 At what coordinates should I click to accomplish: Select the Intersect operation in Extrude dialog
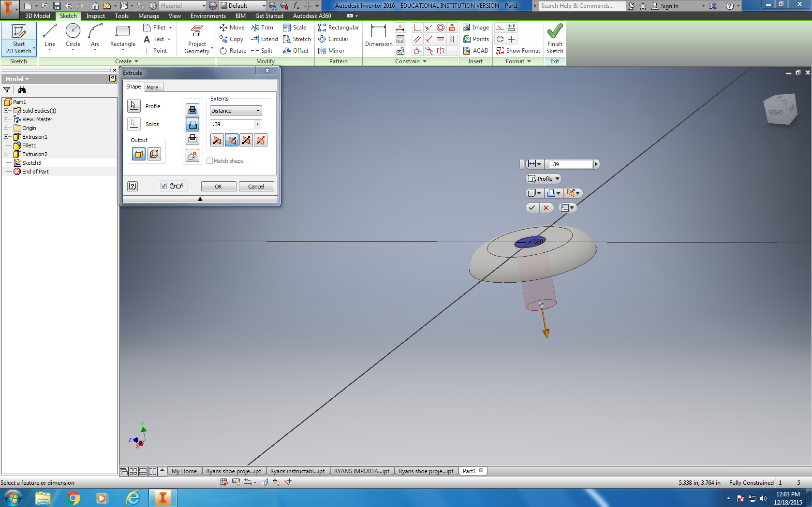(x=192, y=138)
